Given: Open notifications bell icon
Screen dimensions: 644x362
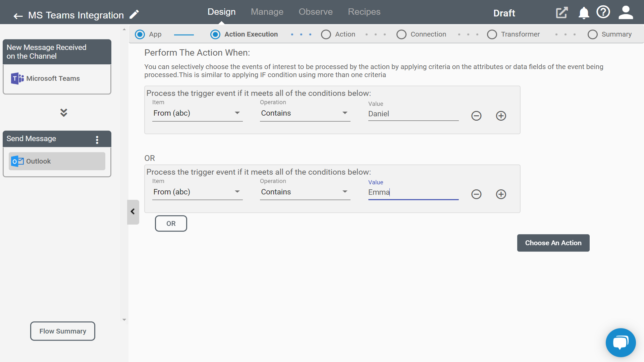Looking at the screenshot, I should pos(584,13).
